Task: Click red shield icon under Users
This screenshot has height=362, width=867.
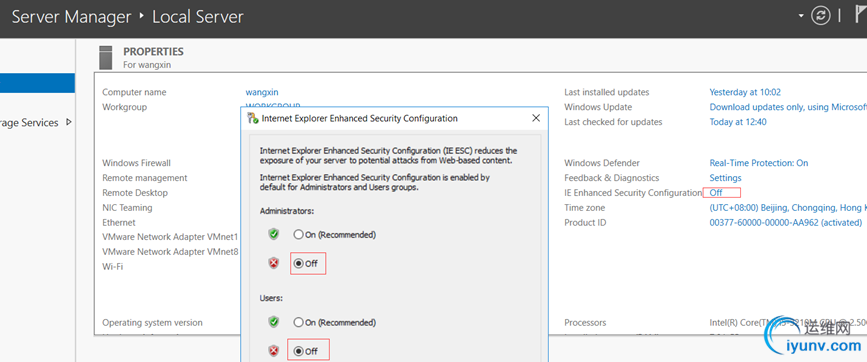Action: [x=273, y=351]
